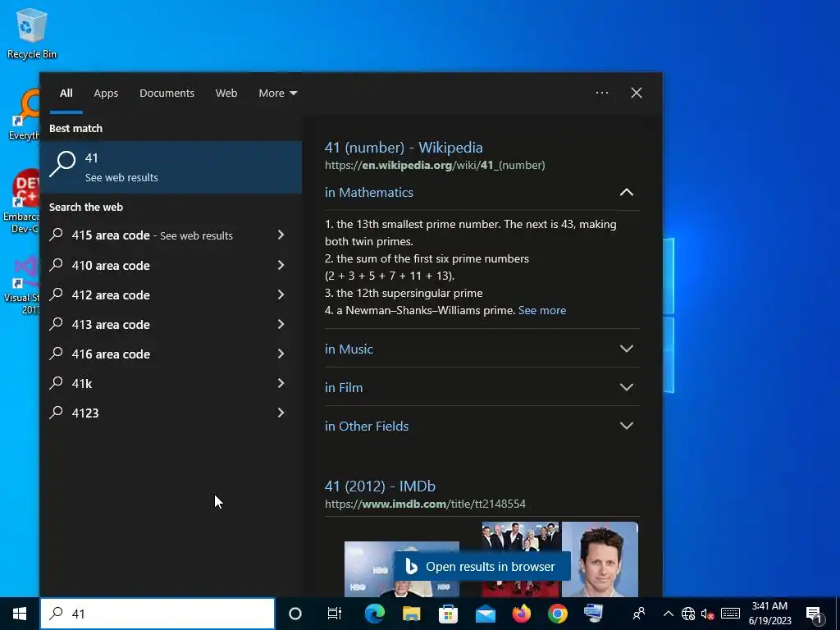Expand the in Music section

[x=626, y=349]
